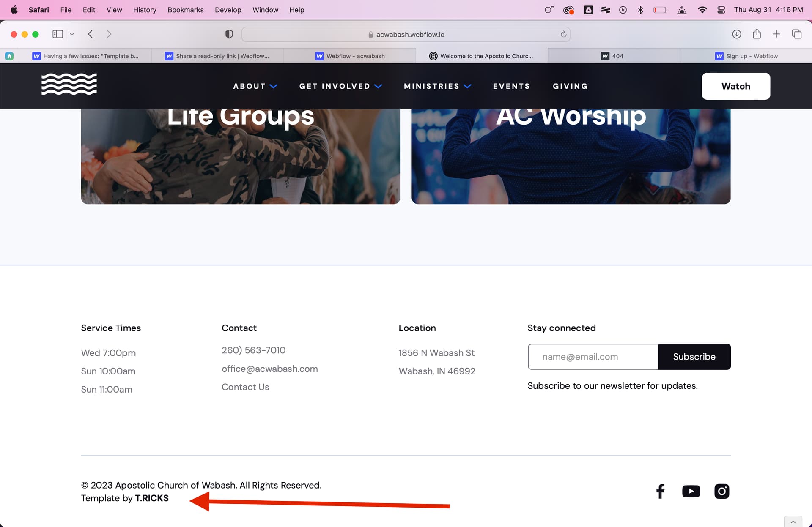Screen dimensions: 812x527
Task: Expand the Ministries dropdown
Action: point(437,86)
